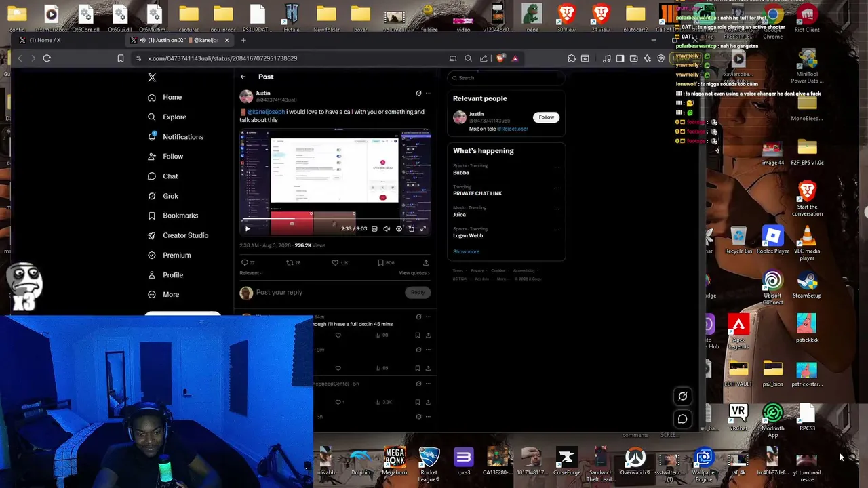Open the Logan Webb trending topic
868x488 pixels.
tap(468, 236)
